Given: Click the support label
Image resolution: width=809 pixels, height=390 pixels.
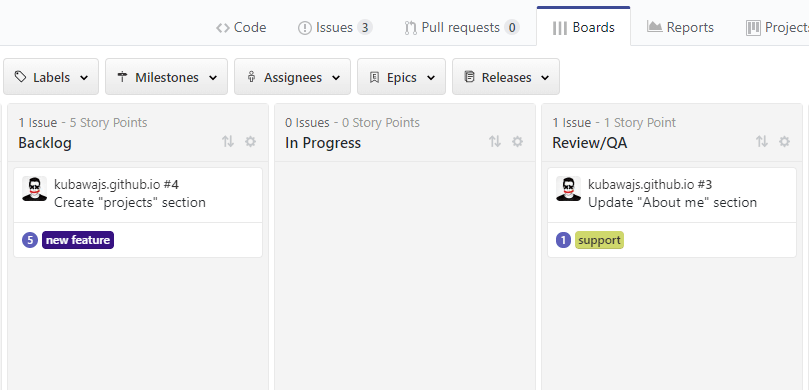Looking at the screenshot, I should tap(600, 240).
